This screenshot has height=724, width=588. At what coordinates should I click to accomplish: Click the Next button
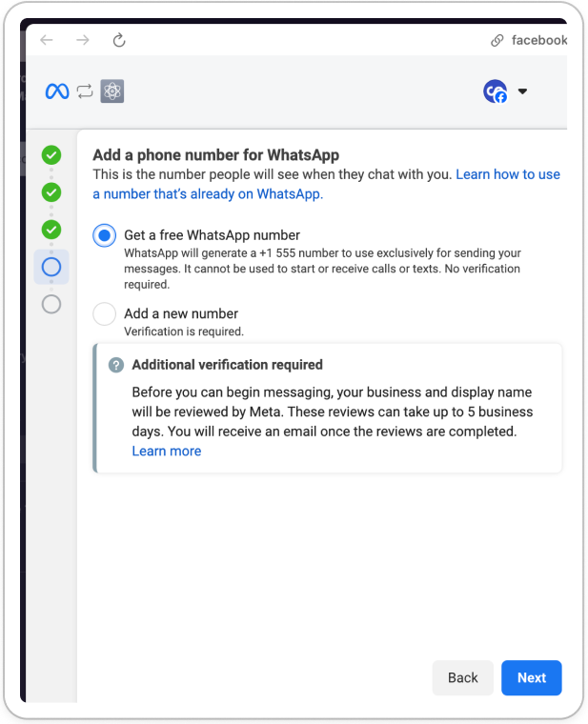pos(532,677)
